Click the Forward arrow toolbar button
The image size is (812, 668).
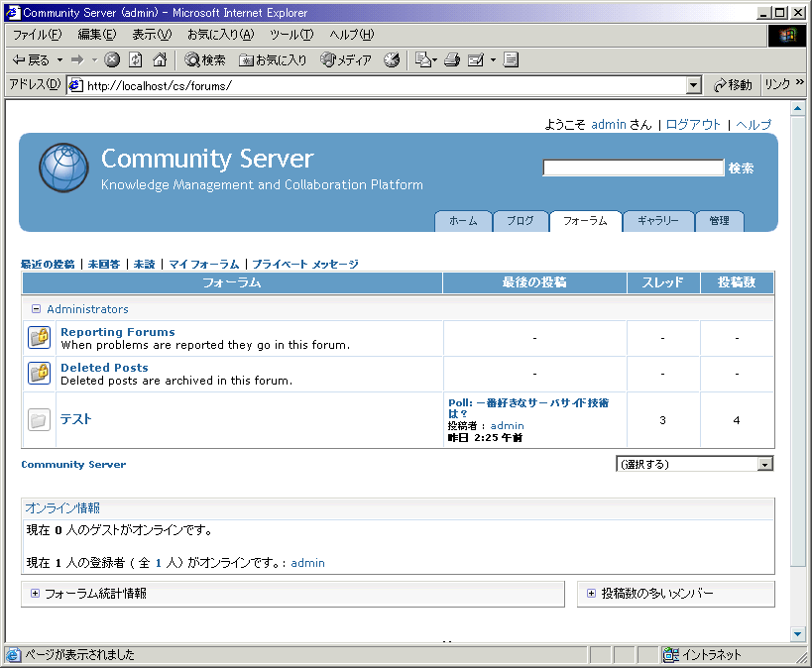tap(77, 60)
